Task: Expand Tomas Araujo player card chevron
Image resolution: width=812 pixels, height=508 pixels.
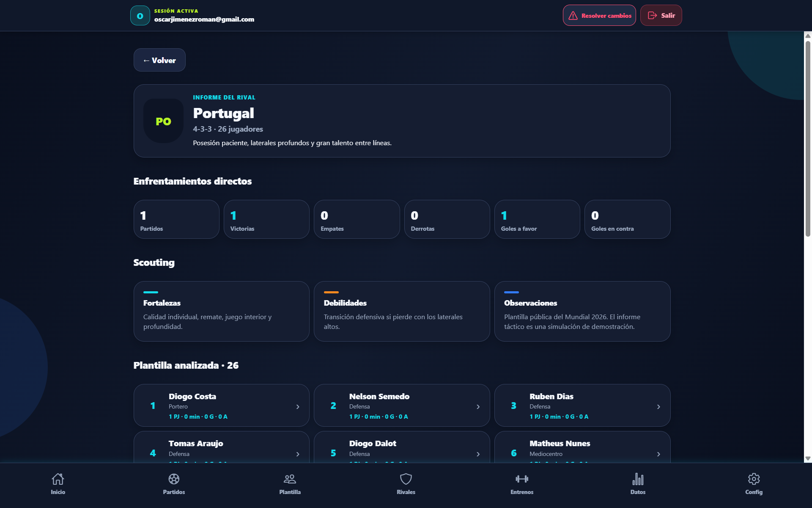Action: [298, 454]
